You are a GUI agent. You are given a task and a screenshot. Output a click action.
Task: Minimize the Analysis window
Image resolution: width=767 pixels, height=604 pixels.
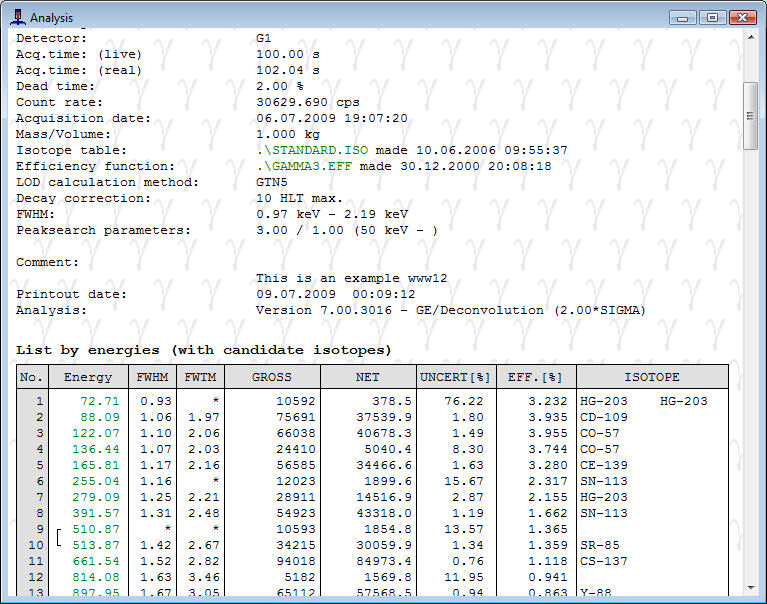click(x=684, y=17)
